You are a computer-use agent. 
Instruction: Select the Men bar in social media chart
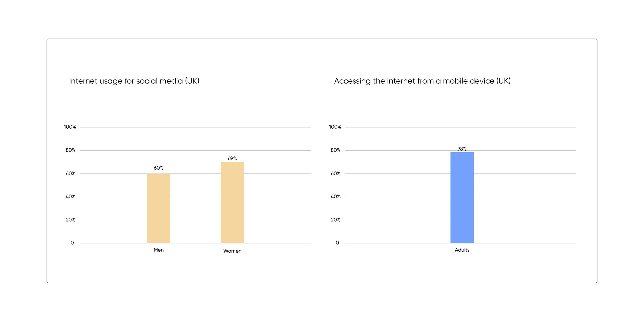[x=159, y=208]
